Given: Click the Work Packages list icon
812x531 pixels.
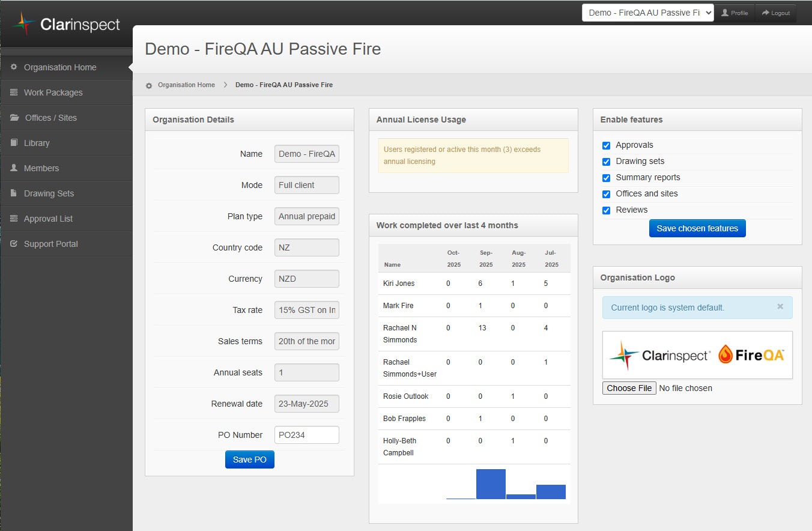Looking at the screenshot, I should point(14,93).
